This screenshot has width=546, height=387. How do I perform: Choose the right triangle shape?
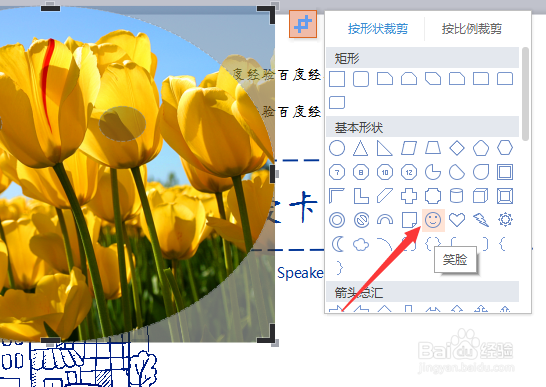(385, 148)
